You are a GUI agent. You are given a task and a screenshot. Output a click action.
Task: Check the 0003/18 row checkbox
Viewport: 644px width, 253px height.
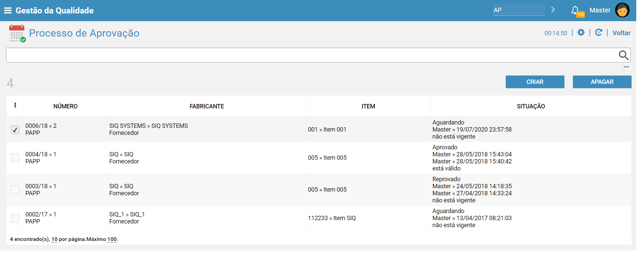click(15, 190)
